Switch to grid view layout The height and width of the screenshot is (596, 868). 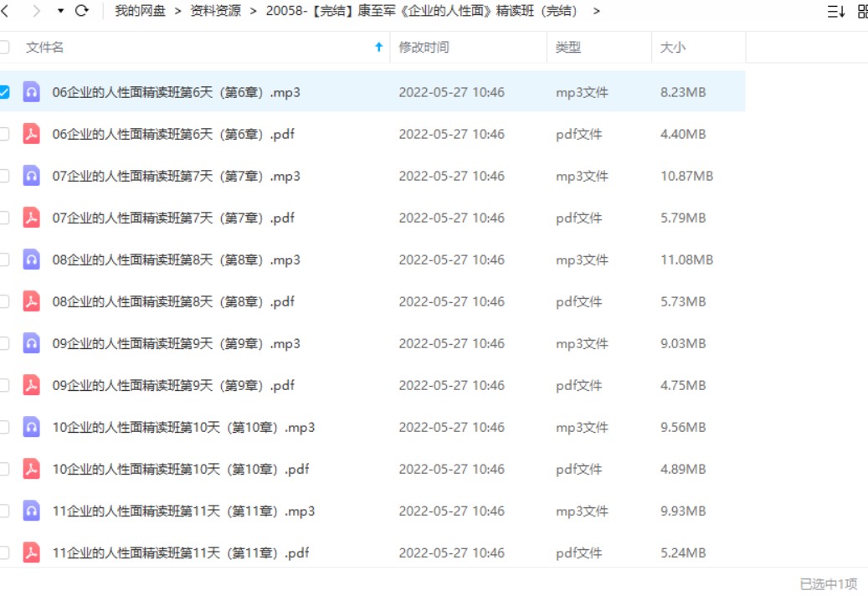[x=862, y=11]
